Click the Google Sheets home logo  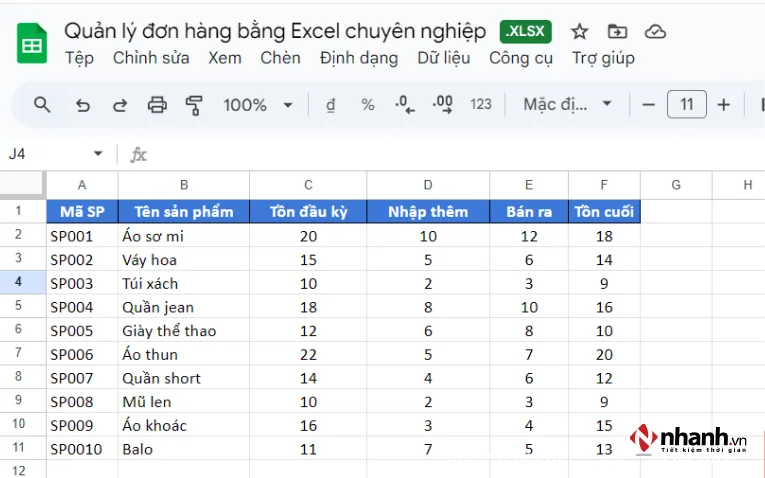tap(32, 44)
